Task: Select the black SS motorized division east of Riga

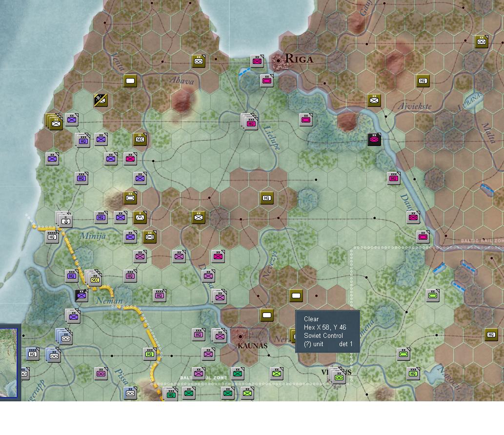Action: (374, 139)
